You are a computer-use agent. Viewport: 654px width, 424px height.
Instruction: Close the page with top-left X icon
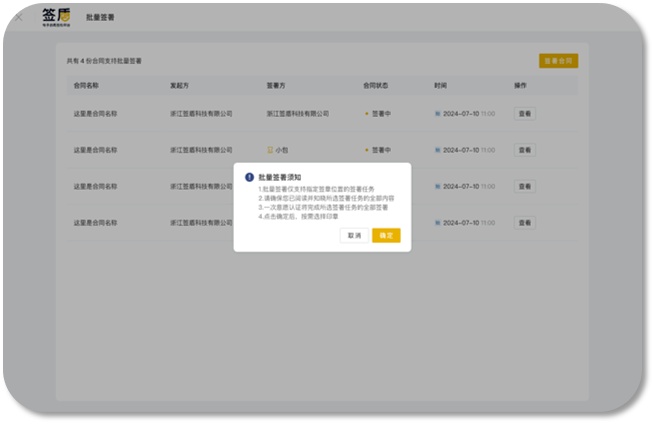[x=18, y=17]
